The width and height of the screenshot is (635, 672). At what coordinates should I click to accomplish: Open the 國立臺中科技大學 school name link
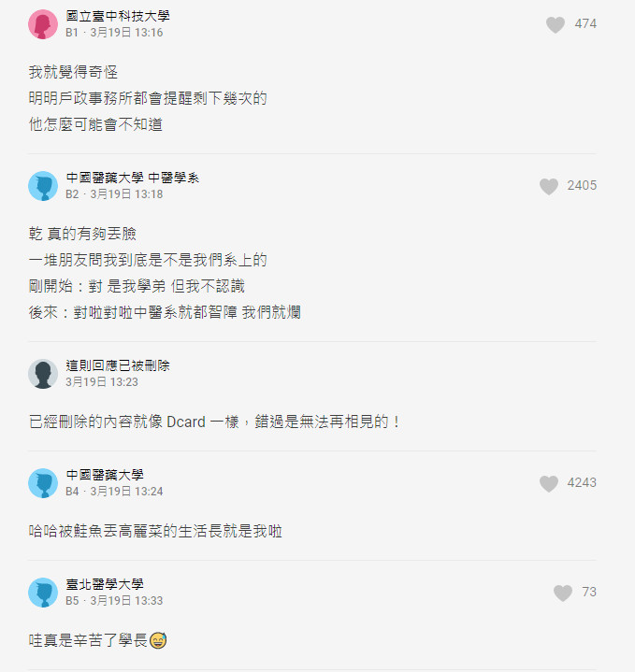pyautogui.click(x=118, y=17)
